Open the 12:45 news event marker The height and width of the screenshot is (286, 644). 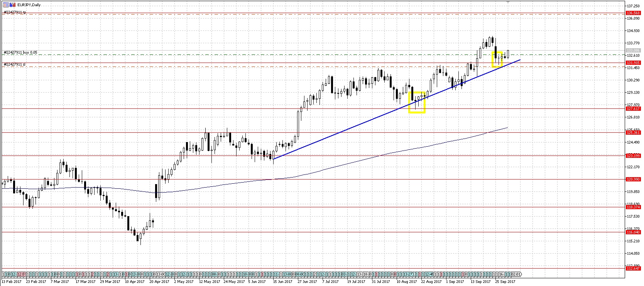[x=429, y=274]
